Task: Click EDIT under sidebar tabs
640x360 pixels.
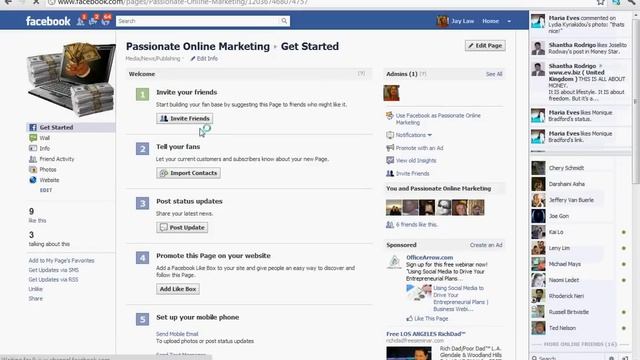Action: [x=46, y=190]
